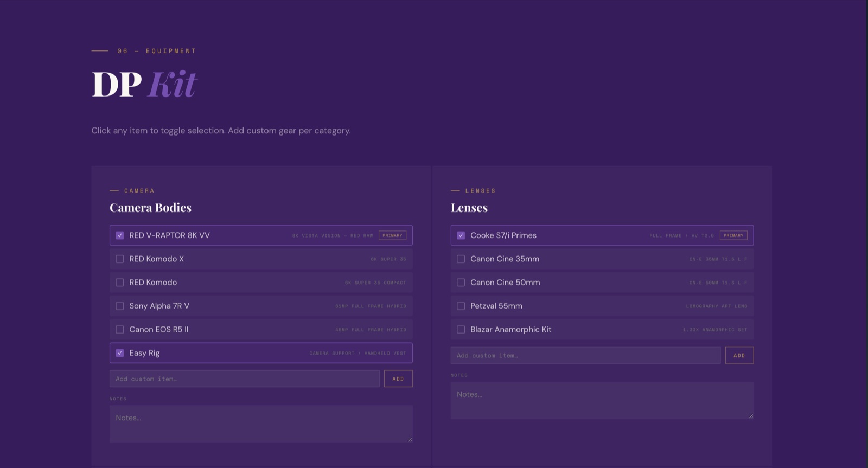Select the Canon Cine 50mm checkbox

point(461,283)
